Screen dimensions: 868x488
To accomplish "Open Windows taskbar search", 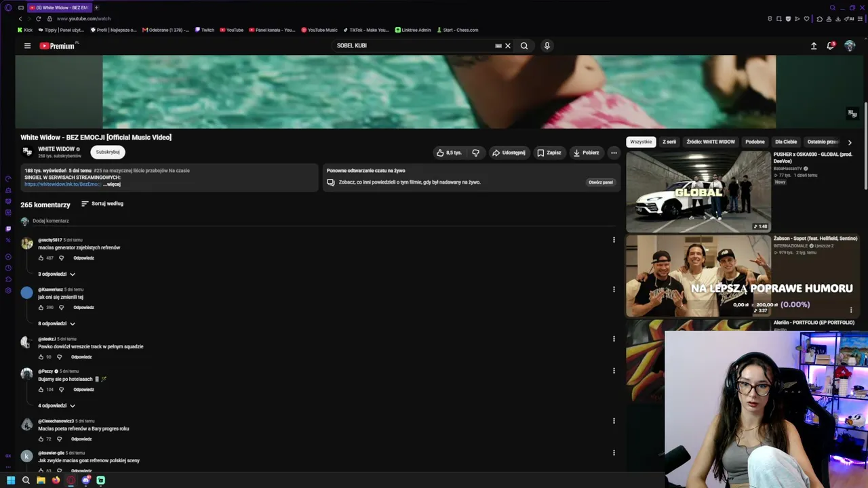I will pyautogui.click(x=26, y=481).
